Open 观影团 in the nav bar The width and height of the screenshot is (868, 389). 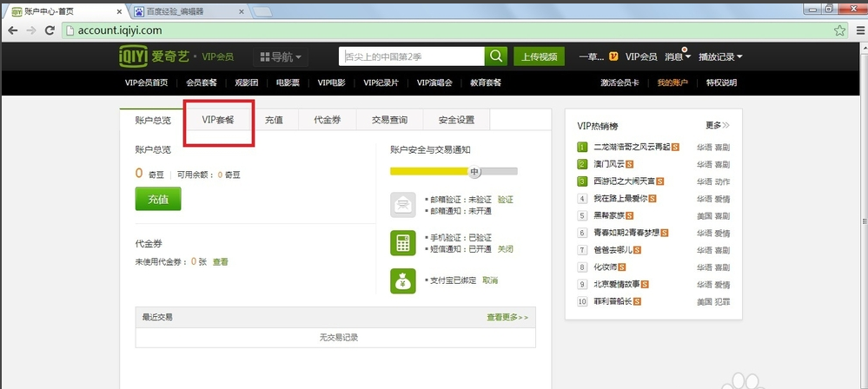(x=247, y=83)
